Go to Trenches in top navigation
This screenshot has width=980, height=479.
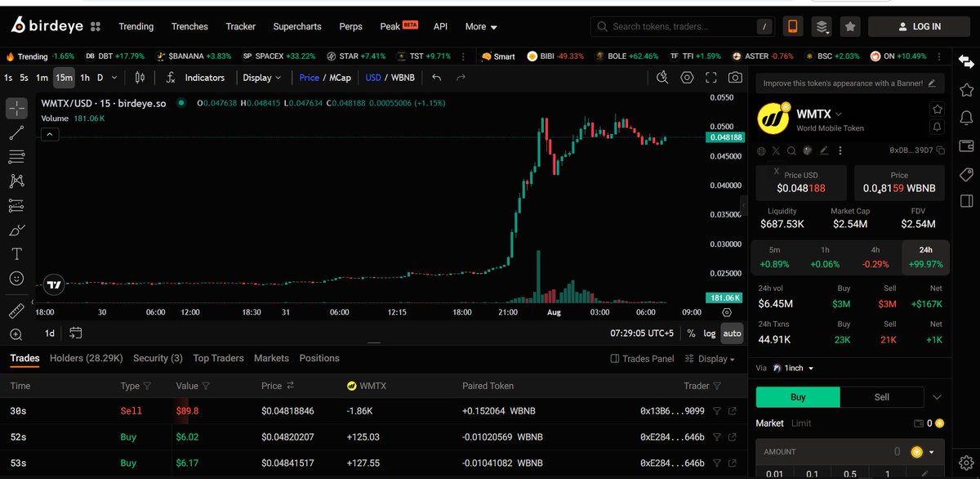(x=189, y=26)
